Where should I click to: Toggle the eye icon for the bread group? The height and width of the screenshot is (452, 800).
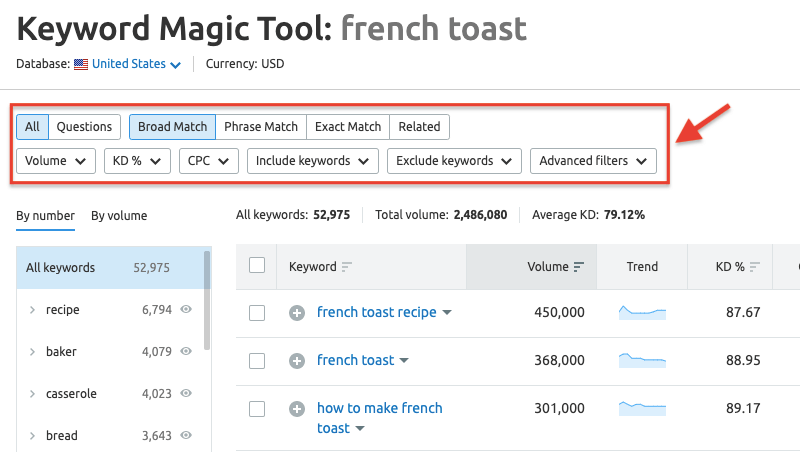(x=186, y=435)
